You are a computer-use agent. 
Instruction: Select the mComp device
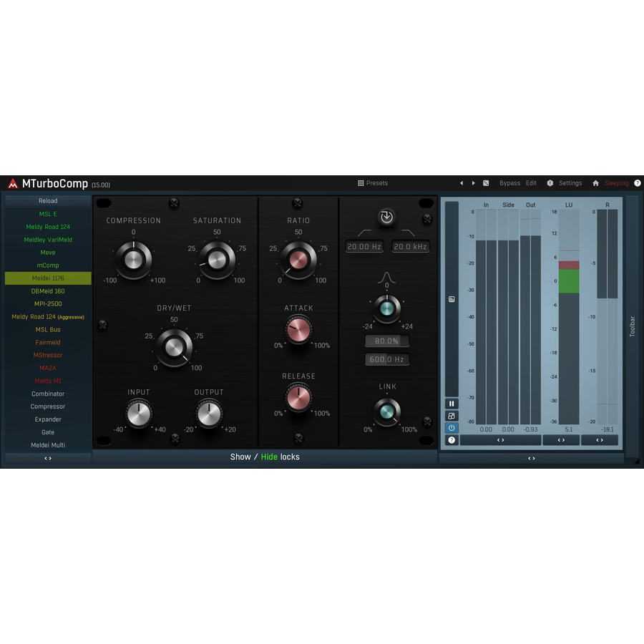pos(48,265)
